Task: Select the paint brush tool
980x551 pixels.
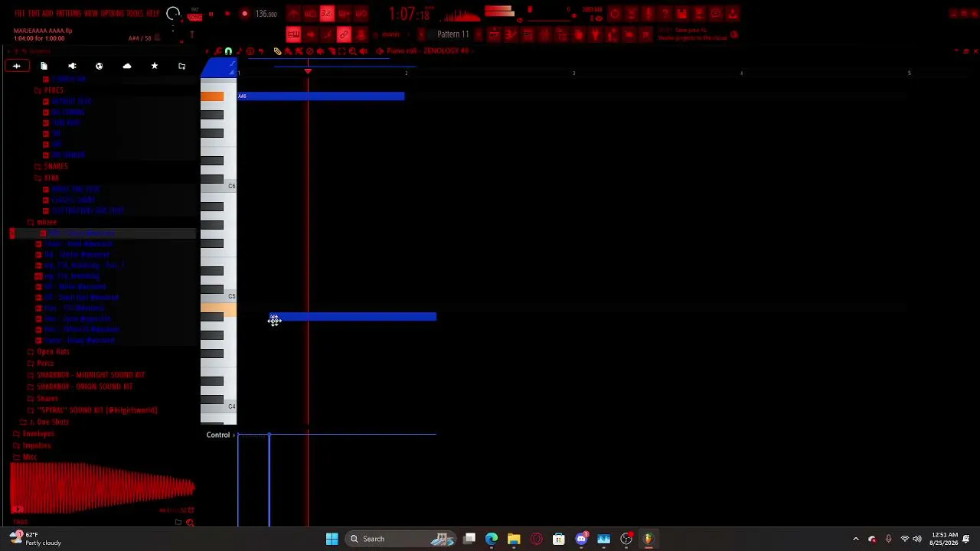Action: 288,51
